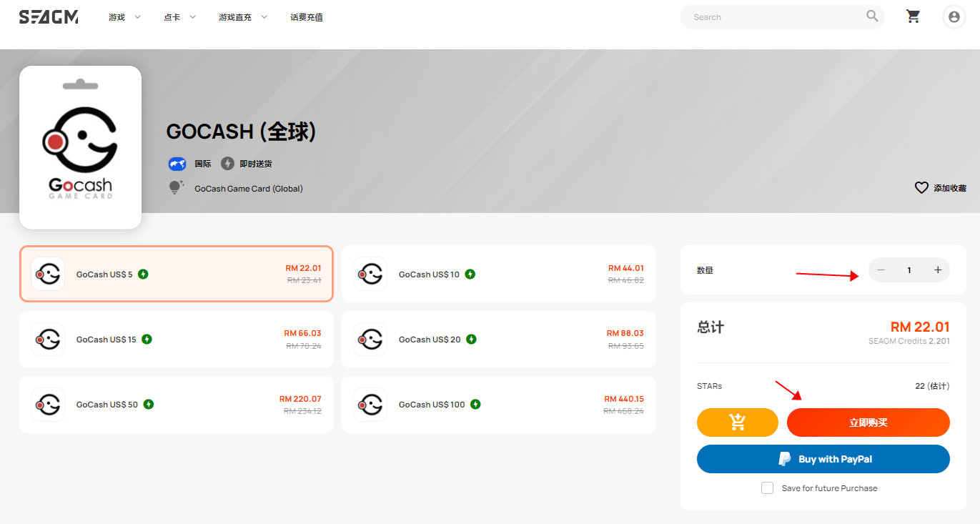Click GoCash icon on US$ 15 card
This screenshot has height=524, width=980.
(48, 339)
